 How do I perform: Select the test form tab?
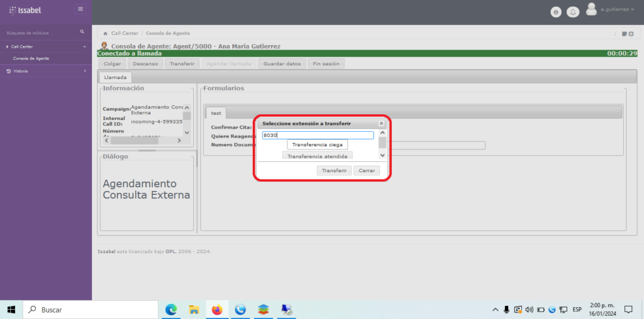216,113
